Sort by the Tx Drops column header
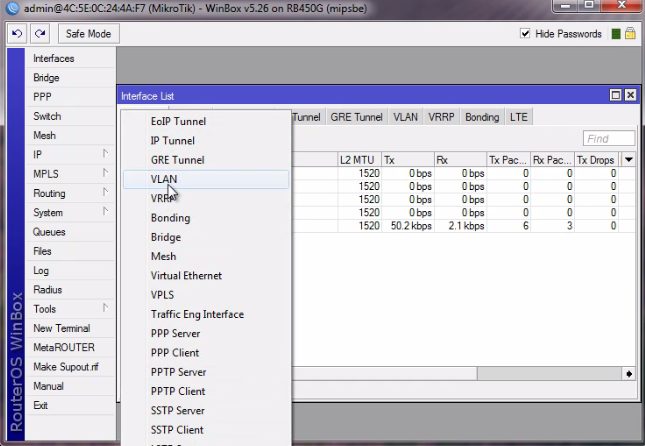Screen dimensions: 645x446 (598, 160)
